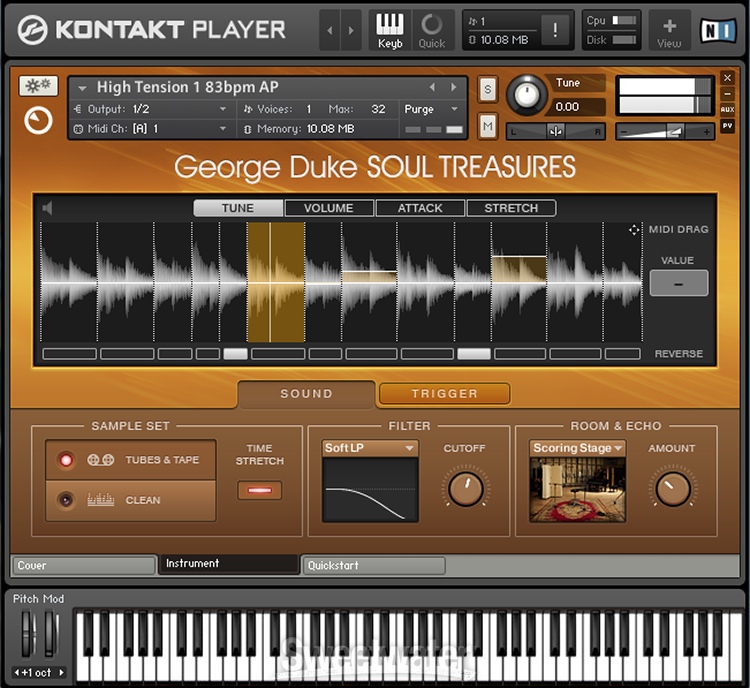Screen dimensions: 750x688
Task: Click the Clean sample set bars icon
Action: point(100,500)
